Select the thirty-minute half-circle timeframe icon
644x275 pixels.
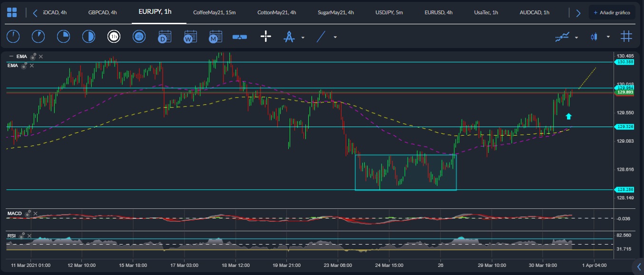[88, 36]
